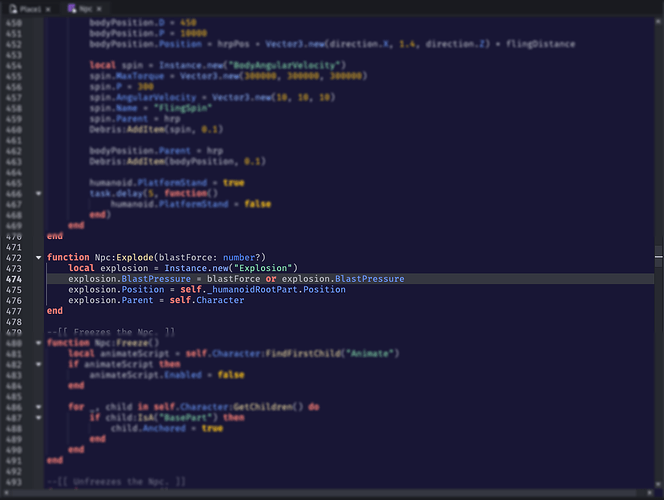664x500 pixels.
Task: Click the horizontal scrollbar right arrow
Action: click(x=650, y=493)
